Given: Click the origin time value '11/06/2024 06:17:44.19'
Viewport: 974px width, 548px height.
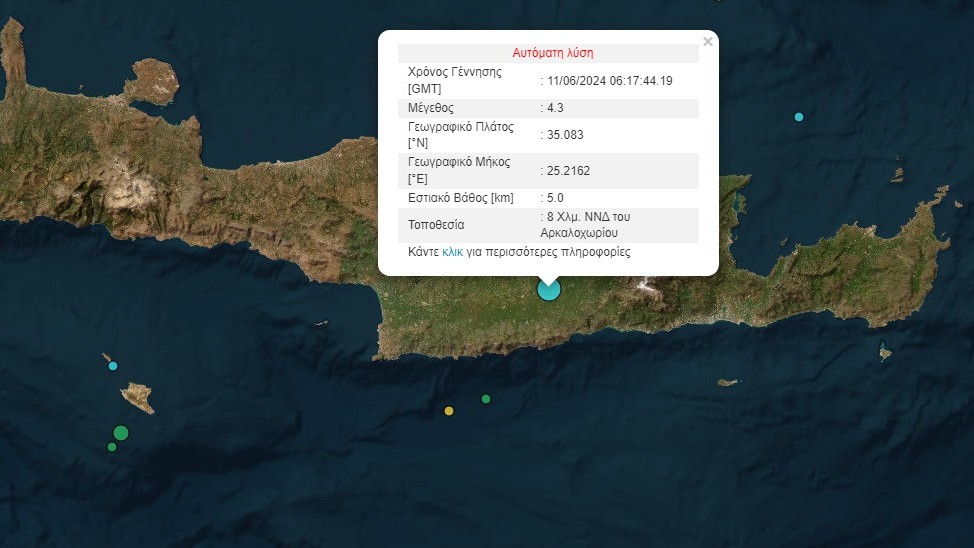Looking at the screenshot, I should coord(609,81).
